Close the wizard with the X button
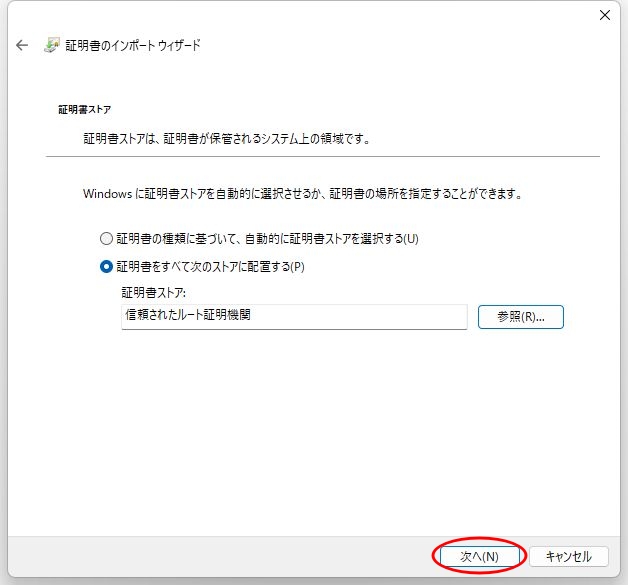The width and height of the screenshot is (628, 585). click(x=604, y=15)
